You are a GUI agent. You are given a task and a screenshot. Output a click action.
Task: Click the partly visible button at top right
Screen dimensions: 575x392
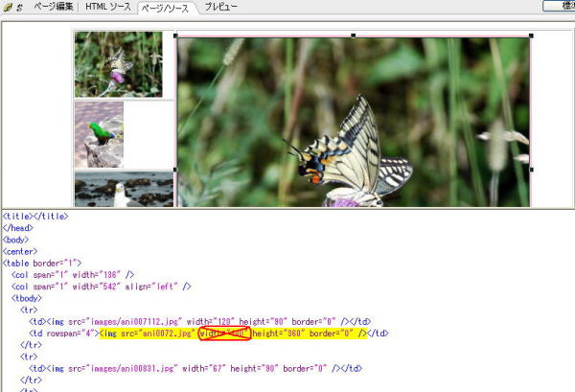[x=559, y=6]
